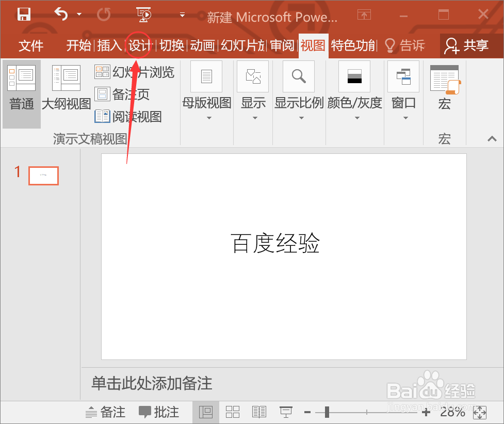This screenshot has height=424, width=504.
Task: Open 幻灯片浏览 slide sorter view
Action: click(135, 72)
